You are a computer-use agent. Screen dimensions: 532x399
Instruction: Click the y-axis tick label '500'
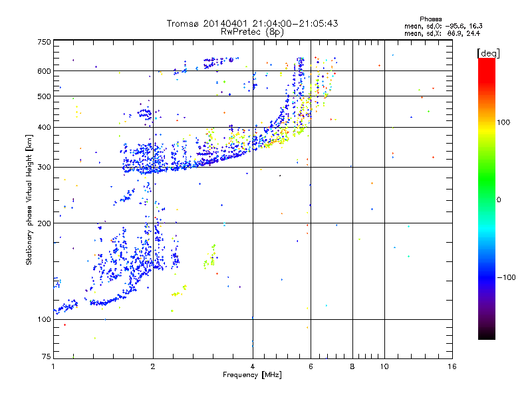pyautogui.click(x=44, y=96)
